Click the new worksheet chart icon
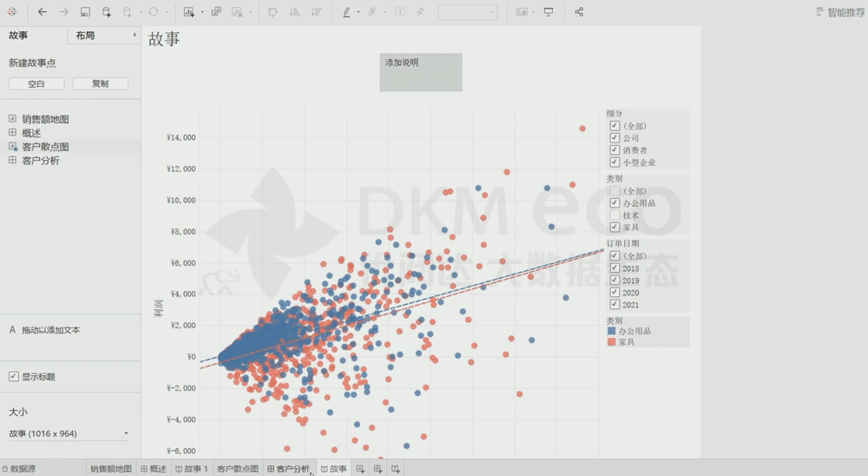 (189, 12)
